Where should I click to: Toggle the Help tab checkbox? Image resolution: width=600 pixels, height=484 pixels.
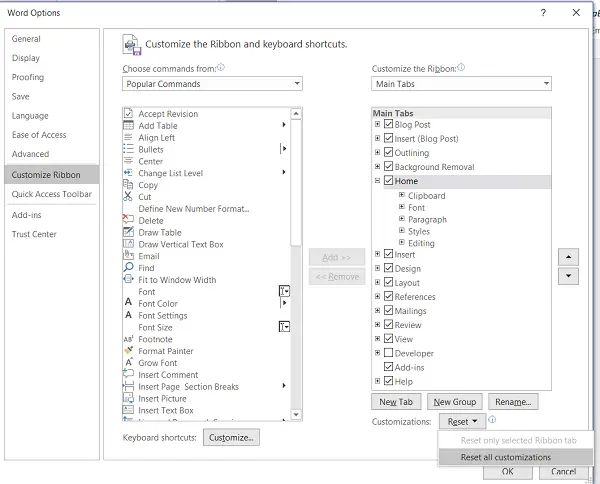click(x=388, y=381)
